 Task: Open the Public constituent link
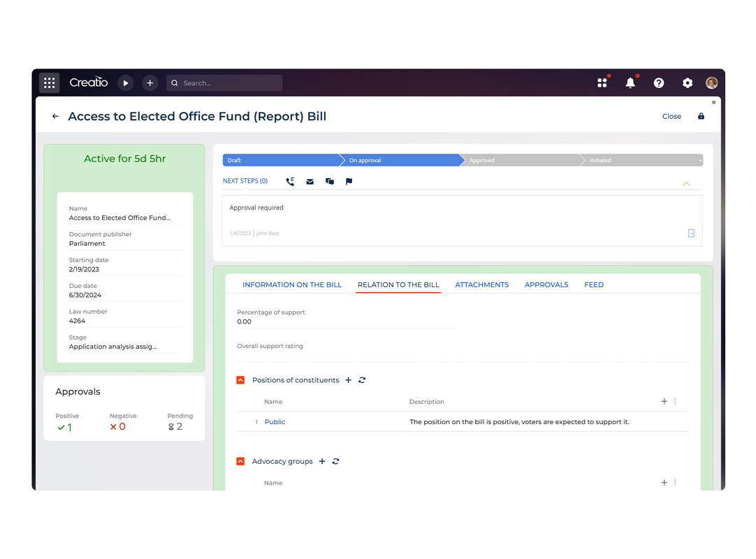point(275,422)
